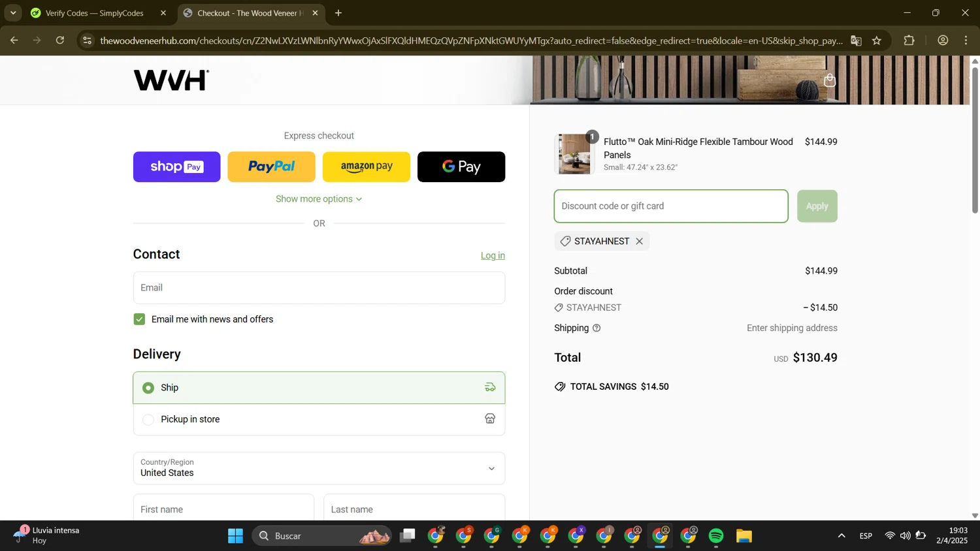This screenshot has width=980, height=551.
Task: Click the taskbar clock showing 19:03
Action: pyautogui.click(x=952, y=535)
